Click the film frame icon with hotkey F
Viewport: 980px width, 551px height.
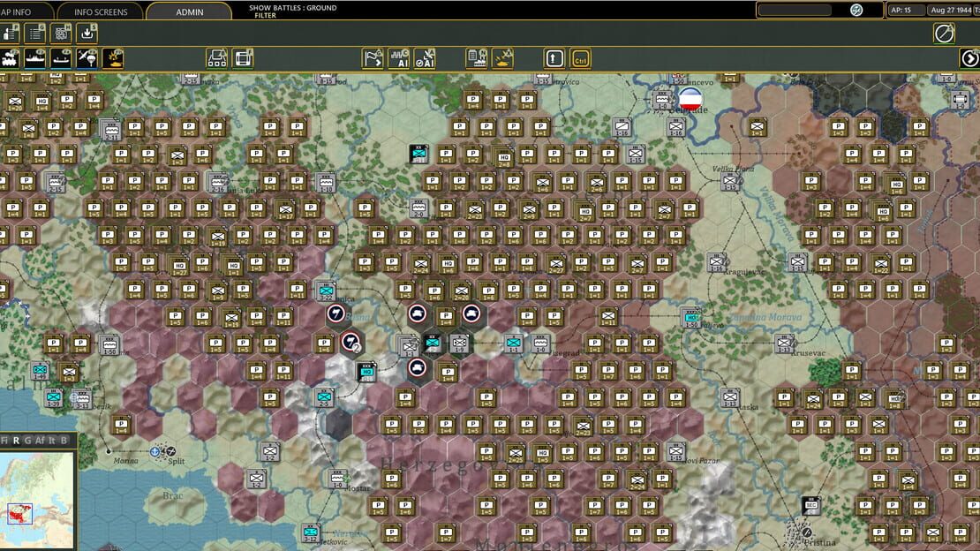coord(243,59)
